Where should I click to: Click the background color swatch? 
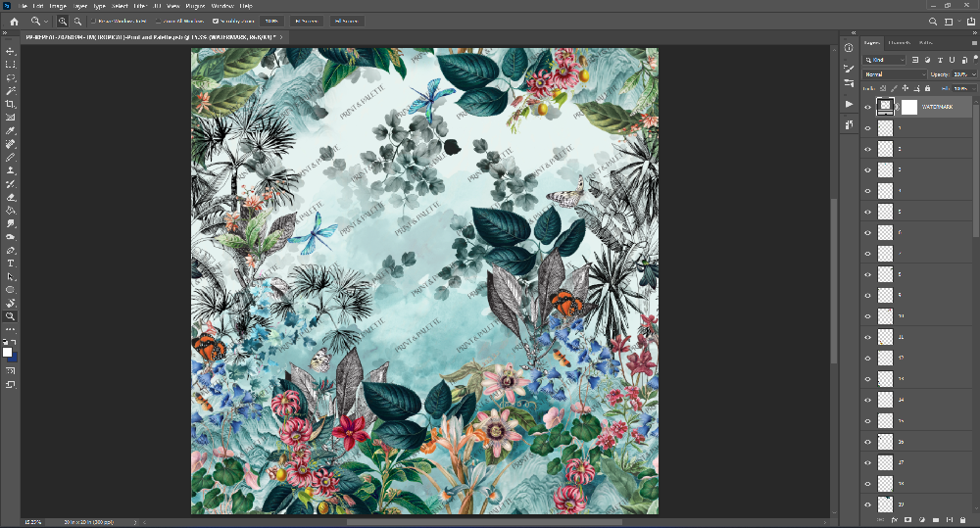tap(14, 358)
